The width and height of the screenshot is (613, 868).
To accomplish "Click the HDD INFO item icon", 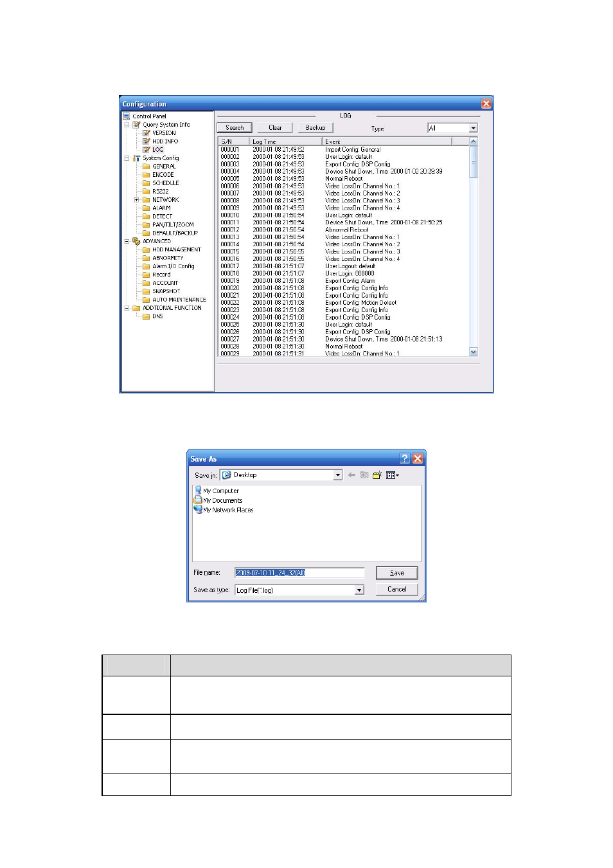I will [147, 141].
